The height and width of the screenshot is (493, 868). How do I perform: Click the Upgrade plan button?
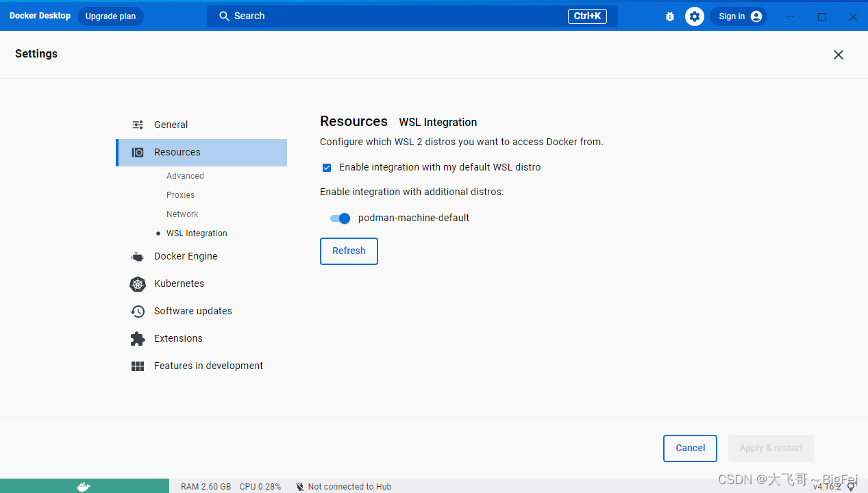tap(110, 16)
